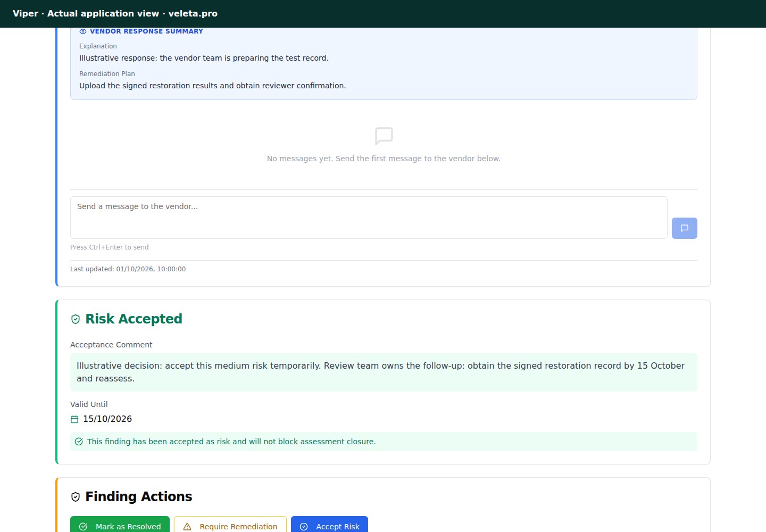Image resolution: width=766 pixels, height=532 pixels.
Task: Click the eye icon beside Vendor Response Summary
Action: point(82,31)
